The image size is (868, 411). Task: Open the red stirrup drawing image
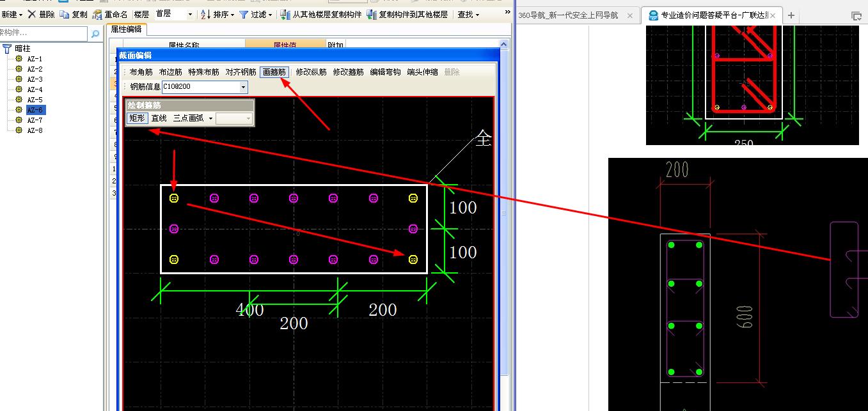[752, 85]
